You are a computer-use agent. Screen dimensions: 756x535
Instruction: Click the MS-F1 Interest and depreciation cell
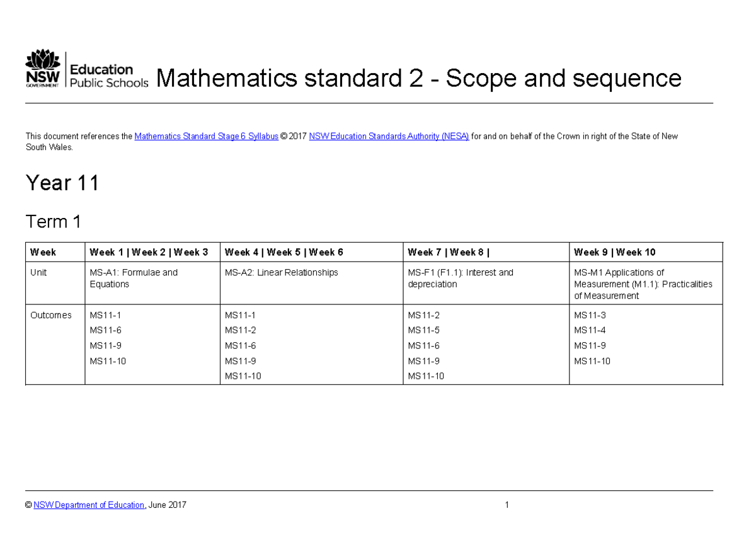coord(461,278)
